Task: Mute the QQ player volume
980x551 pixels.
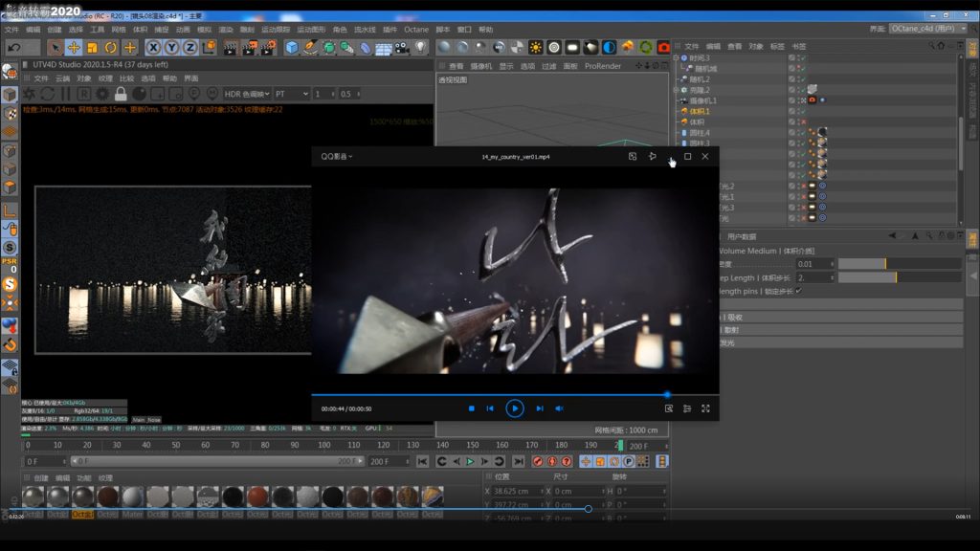Action: click(560, 408)
